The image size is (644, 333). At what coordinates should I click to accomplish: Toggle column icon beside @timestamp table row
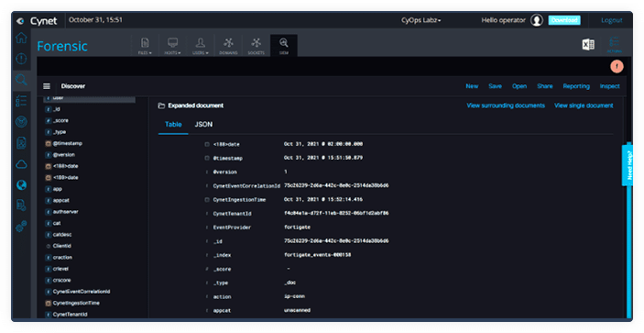pos(207,158)
